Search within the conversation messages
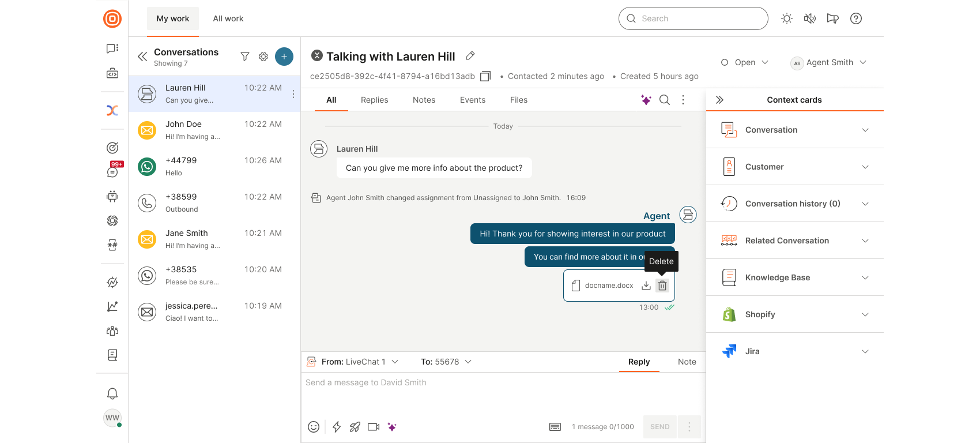Image resolution: width=980 pixels, height=443 pixels. click(x=665, y=100)
